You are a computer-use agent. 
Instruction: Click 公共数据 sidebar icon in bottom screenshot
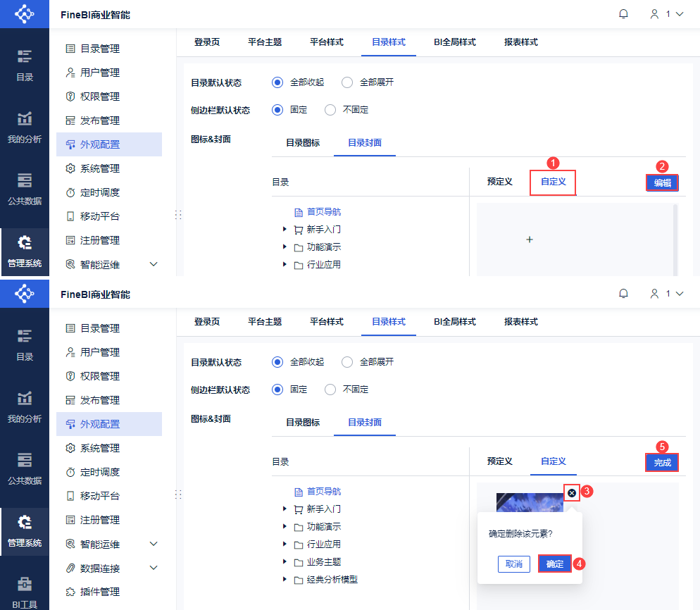pyautogui.click(x=25, y=469)
